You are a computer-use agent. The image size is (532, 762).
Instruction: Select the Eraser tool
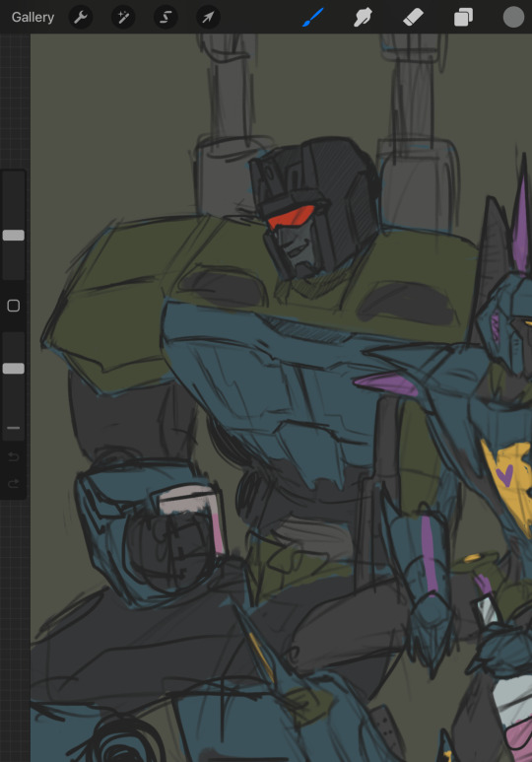413,17
